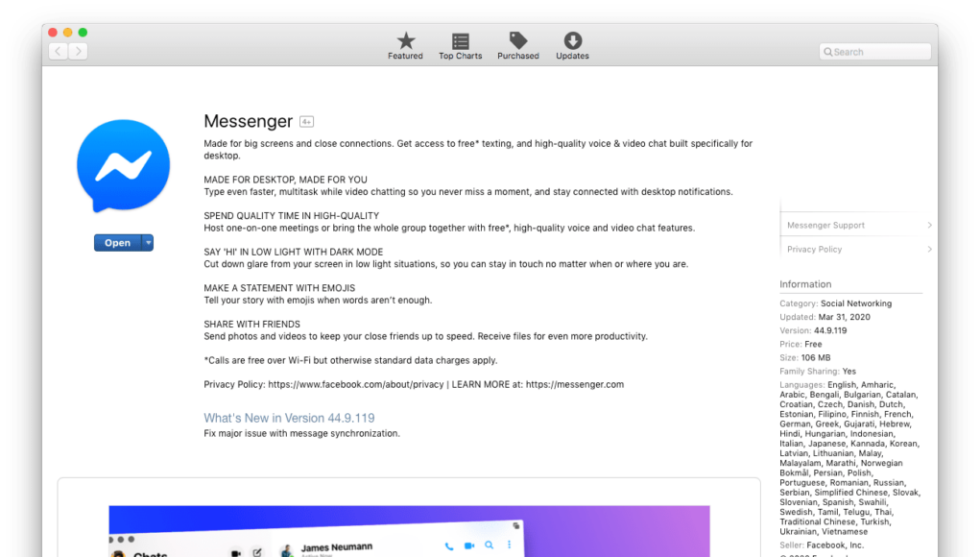Minimize the App Store window
This screenshot has height=557, width=980.
(67, 33)
